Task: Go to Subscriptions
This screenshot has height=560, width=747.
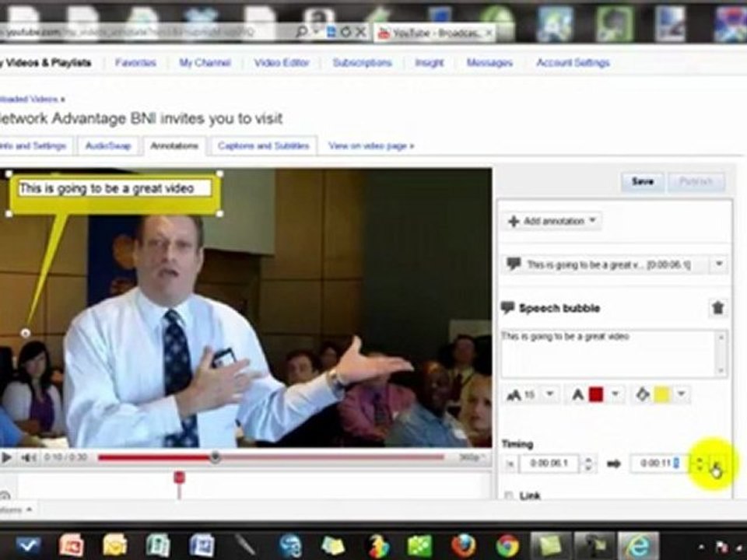Action: coord(362,62)
